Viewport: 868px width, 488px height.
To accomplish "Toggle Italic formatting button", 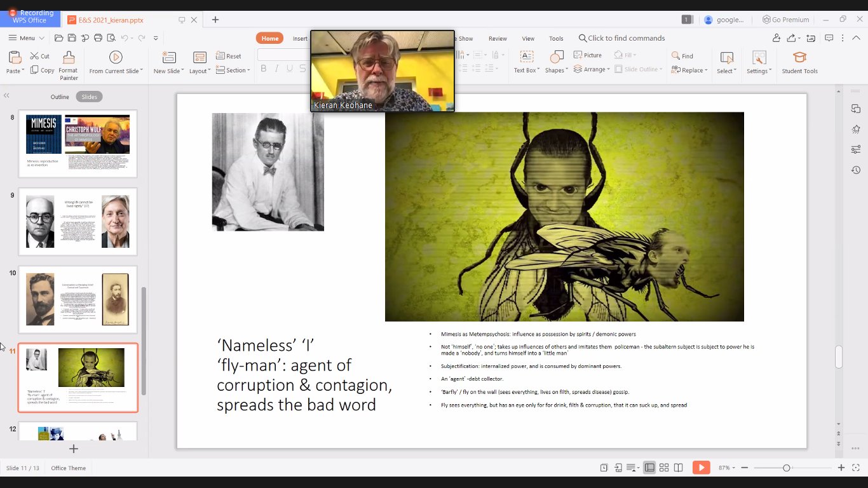I will (x=277, y=69).
